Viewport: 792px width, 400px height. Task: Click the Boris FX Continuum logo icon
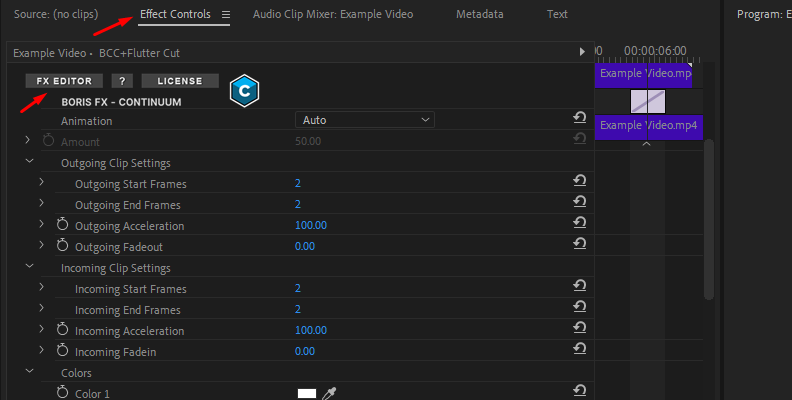[x=244, y=90]
